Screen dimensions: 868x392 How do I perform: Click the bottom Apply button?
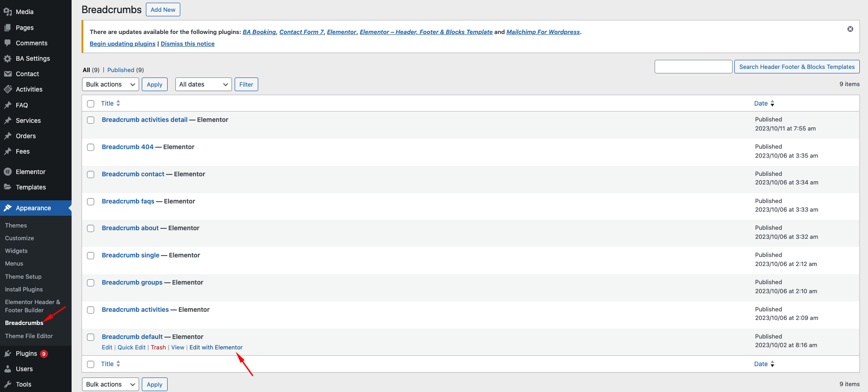point(154,384)
